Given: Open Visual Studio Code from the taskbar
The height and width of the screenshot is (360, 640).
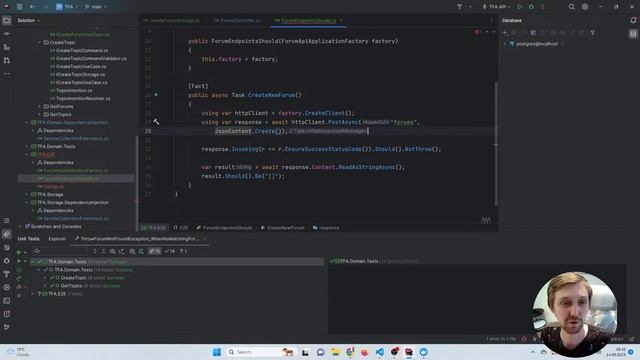Looking at the screenshot, I should tap(380, 352).
